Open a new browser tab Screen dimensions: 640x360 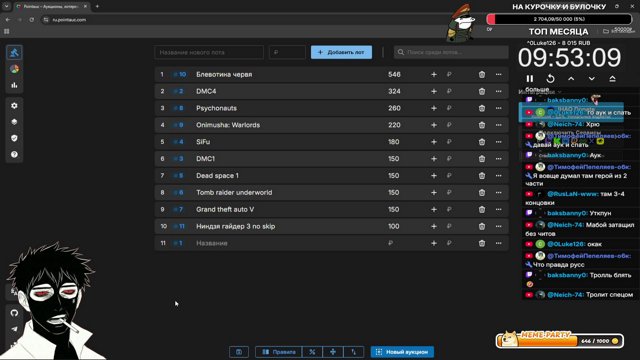click(x=97, y=7)
